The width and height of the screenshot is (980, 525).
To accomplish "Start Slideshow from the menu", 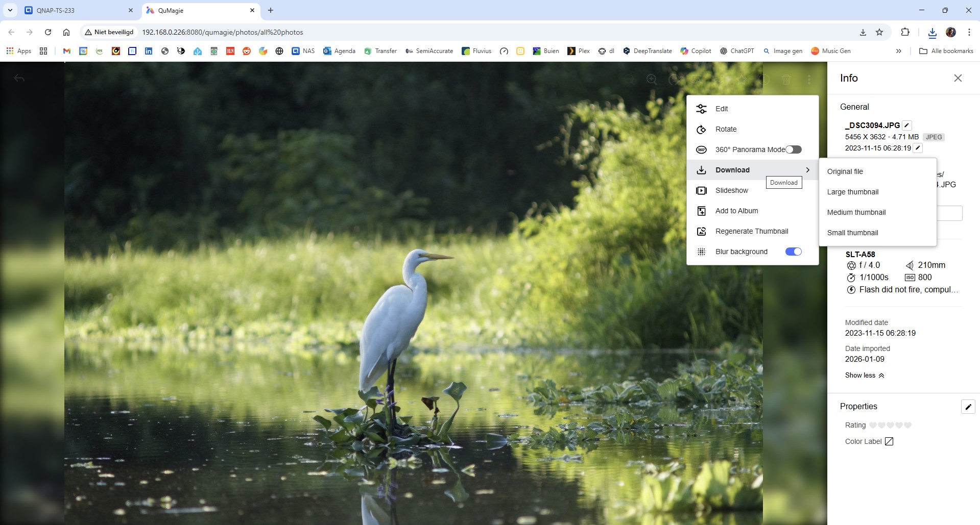I will point(752,190).
